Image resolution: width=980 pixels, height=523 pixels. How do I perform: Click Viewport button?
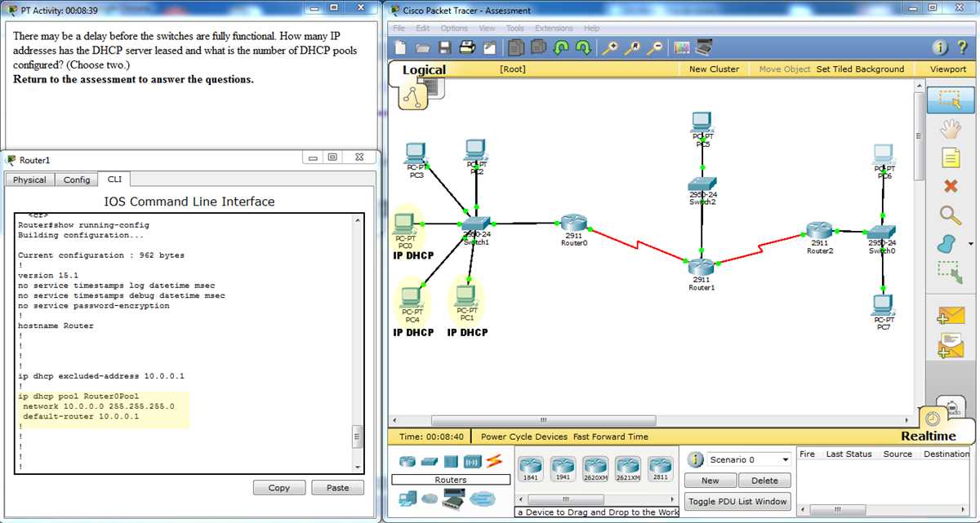[x=948, y=69]
